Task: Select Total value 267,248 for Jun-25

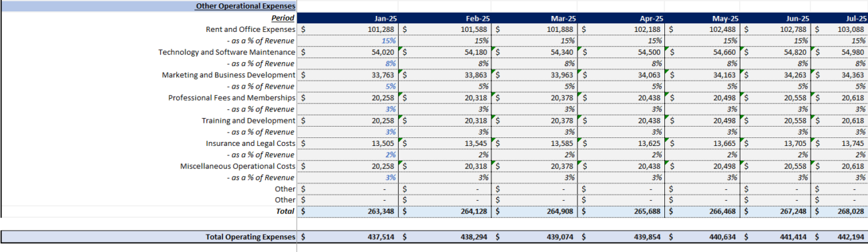Action: pos(775,211)
